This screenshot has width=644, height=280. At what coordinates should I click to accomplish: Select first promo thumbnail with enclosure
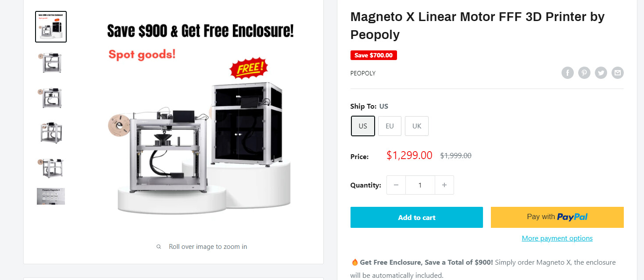pyautogui.click(x=51, y=27)
